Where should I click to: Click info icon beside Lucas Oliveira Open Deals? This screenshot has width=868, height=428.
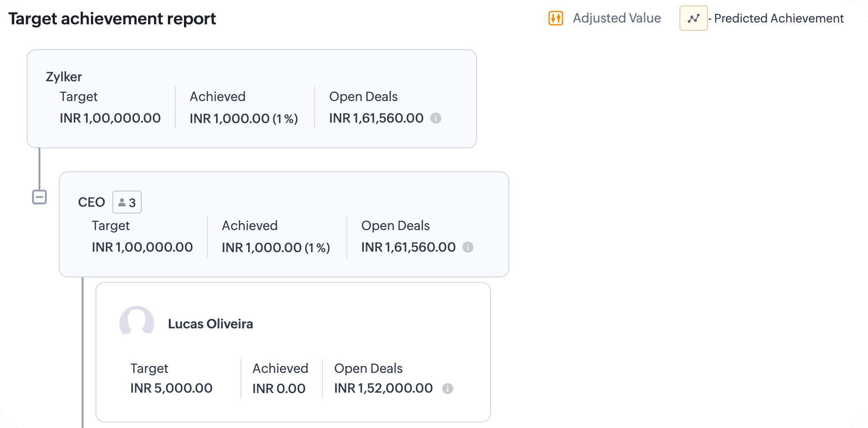tap(448, 389)
